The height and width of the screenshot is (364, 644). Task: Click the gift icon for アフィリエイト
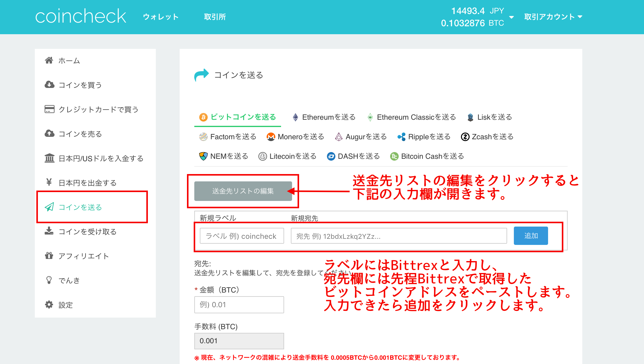[49, 255]
